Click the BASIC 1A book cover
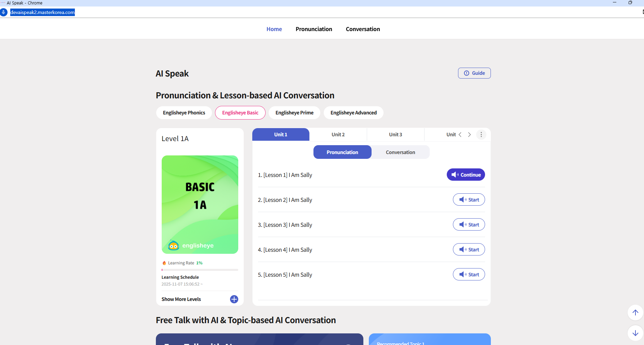The height and width of the screenshot is (345, 644). [200, 205]
